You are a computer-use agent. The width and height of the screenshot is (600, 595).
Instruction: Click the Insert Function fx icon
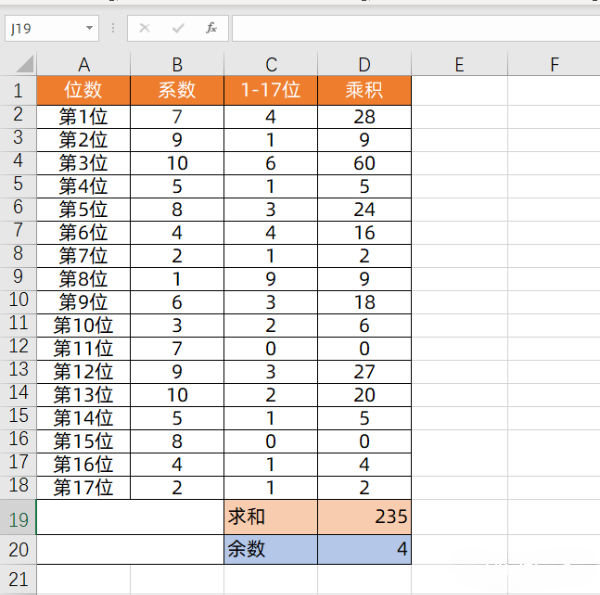click(x=211, y=28)
